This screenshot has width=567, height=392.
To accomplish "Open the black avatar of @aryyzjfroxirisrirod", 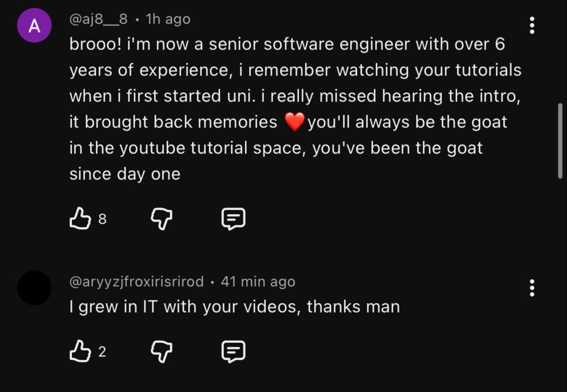I will point(34,288).
